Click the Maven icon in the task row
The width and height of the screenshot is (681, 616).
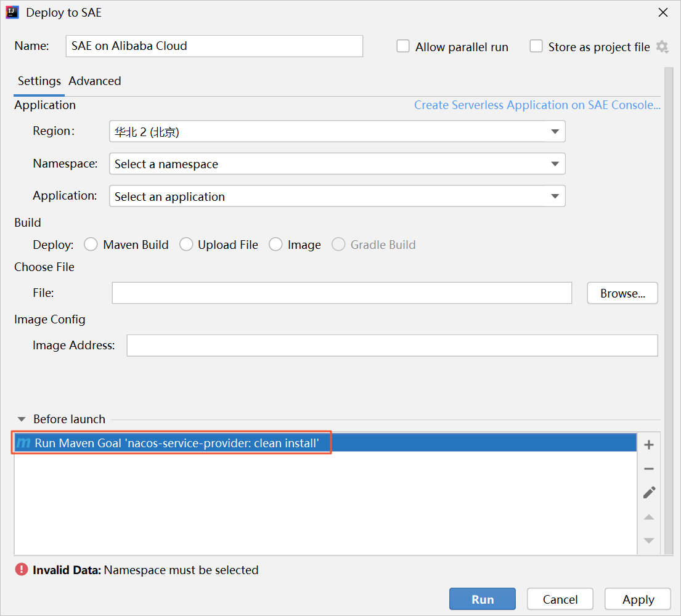pos(23,443)
